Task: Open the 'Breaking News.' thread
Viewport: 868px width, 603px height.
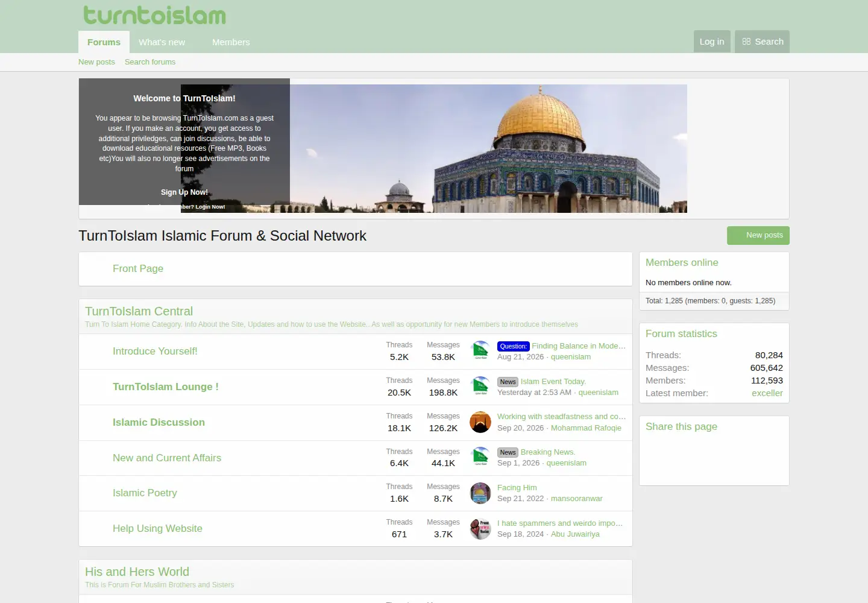Action: tap(548, 452)
